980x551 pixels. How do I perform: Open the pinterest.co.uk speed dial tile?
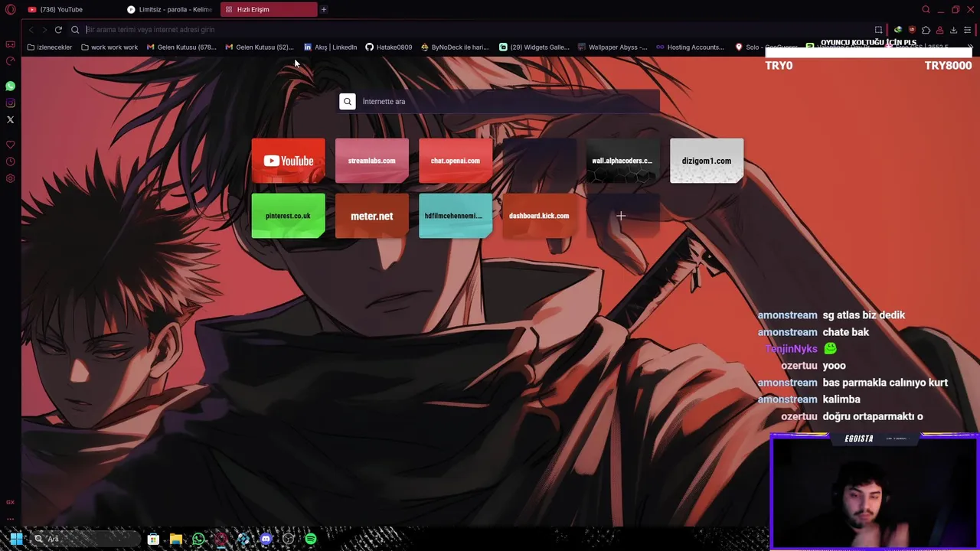pos(288,216)
